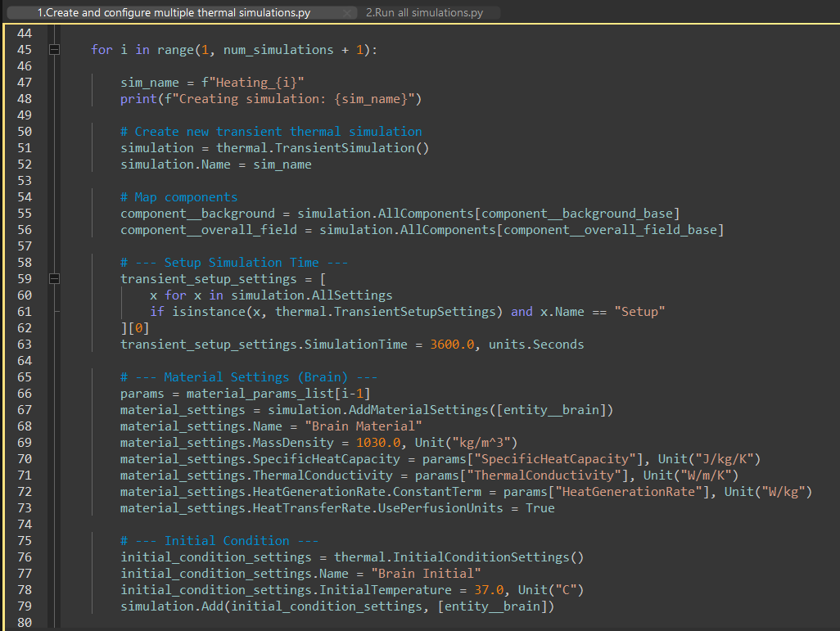The image size is (840, 631).
Task: Click line number 72 in the gutter
Action: tap(25, 492)
